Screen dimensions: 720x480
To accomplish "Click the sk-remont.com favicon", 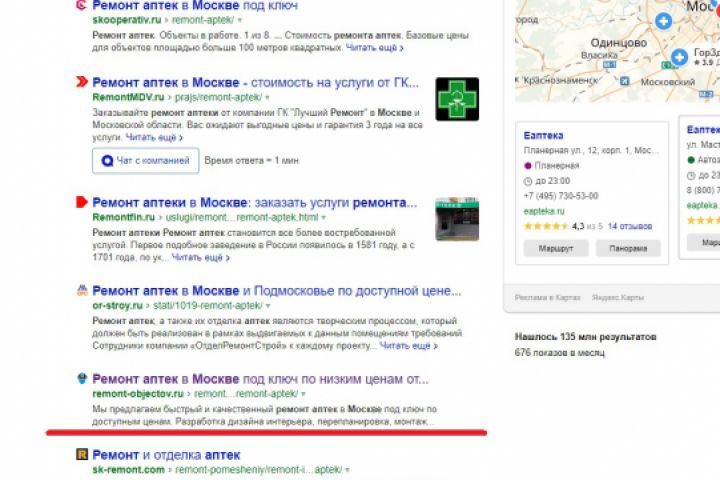I will pos(82,454).
